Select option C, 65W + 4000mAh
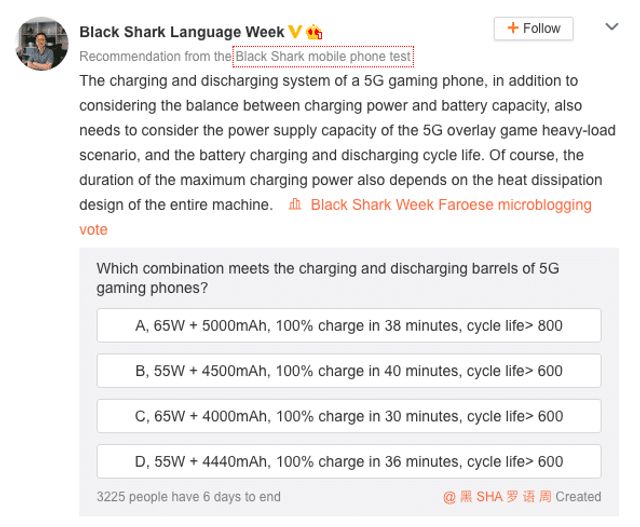The height and width of the screenshot is (527, 640). [x=349, y=416]
